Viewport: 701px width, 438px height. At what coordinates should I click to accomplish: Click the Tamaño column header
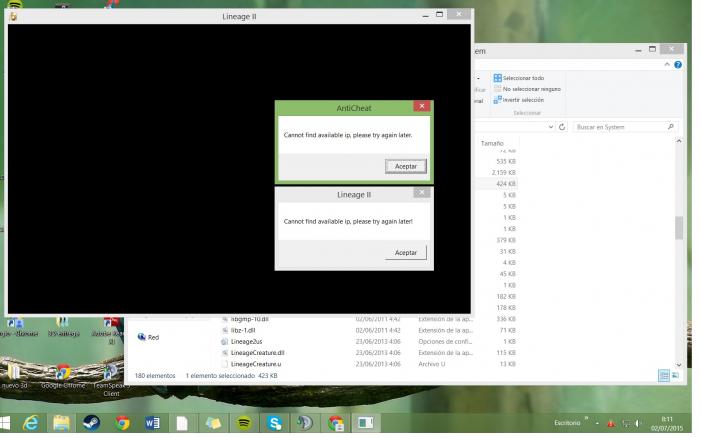click(x=492, y=143)
